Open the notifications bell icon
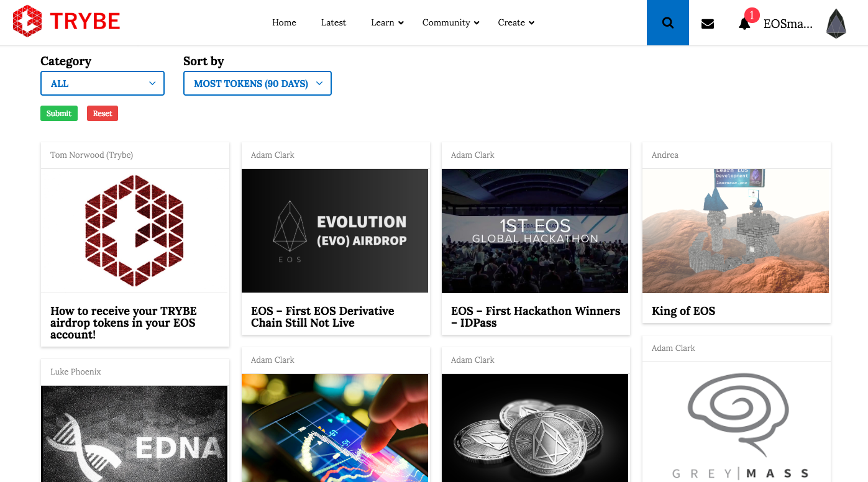This screenshot has height=482, width=868. coord(744,24)
